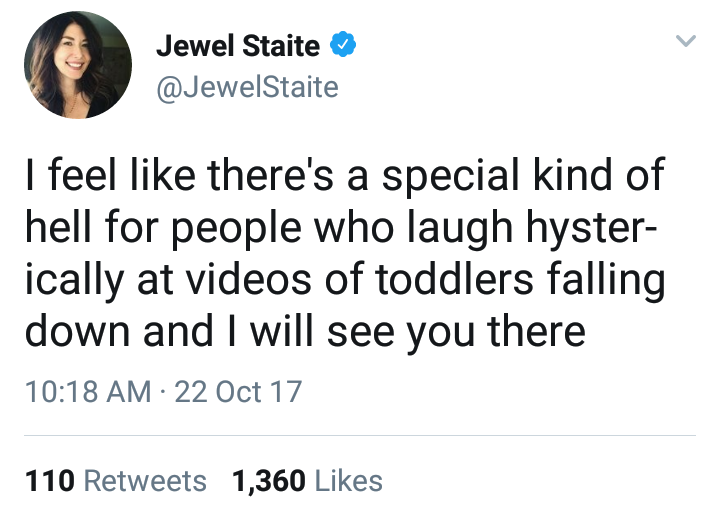This screenshot has height=518, width=720.
Task: Click the word Likes
Action: [x=349, y=481]
